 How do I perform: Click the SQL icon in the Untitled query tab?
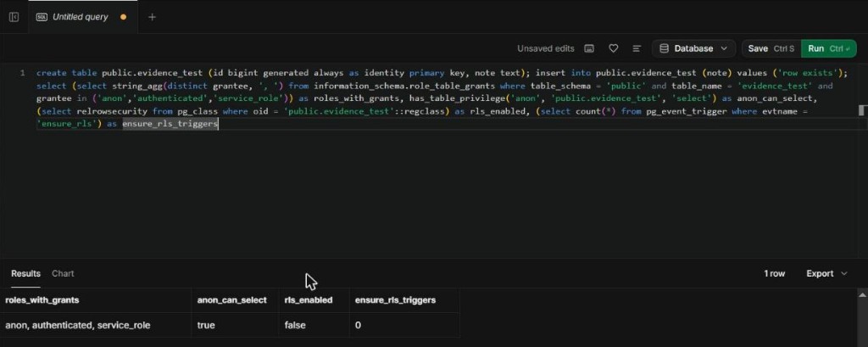[x=42, y=17]
